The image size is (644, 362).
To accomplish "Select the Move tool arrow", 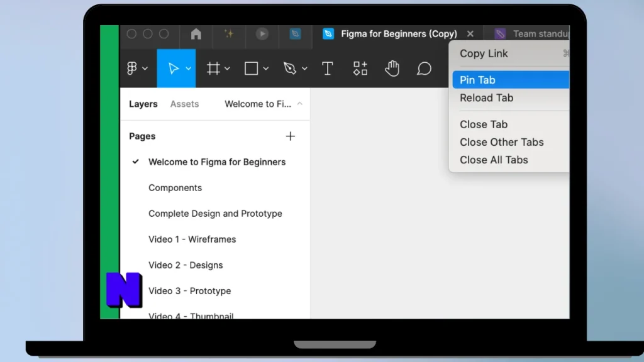I will (173, 68).
